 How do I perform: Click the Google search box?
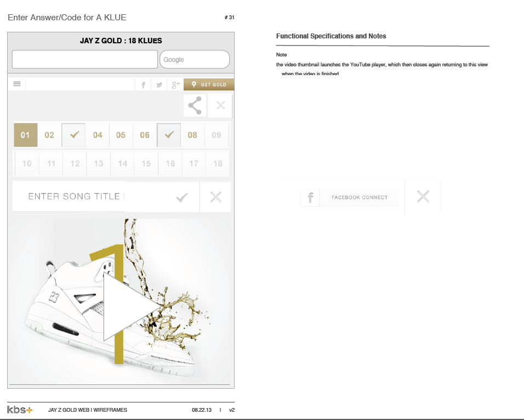pyautogui.click(x=195, y=60)
